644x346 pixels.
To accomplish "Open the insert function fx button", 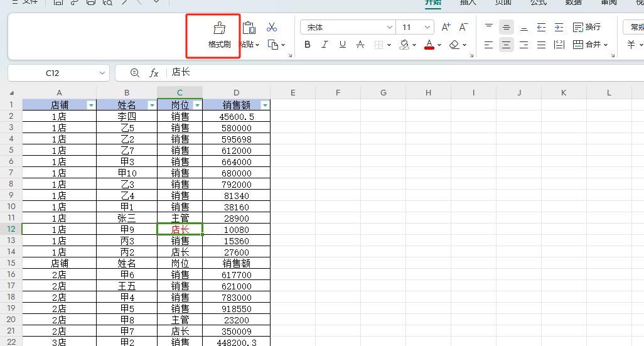I will pos(154,73).
